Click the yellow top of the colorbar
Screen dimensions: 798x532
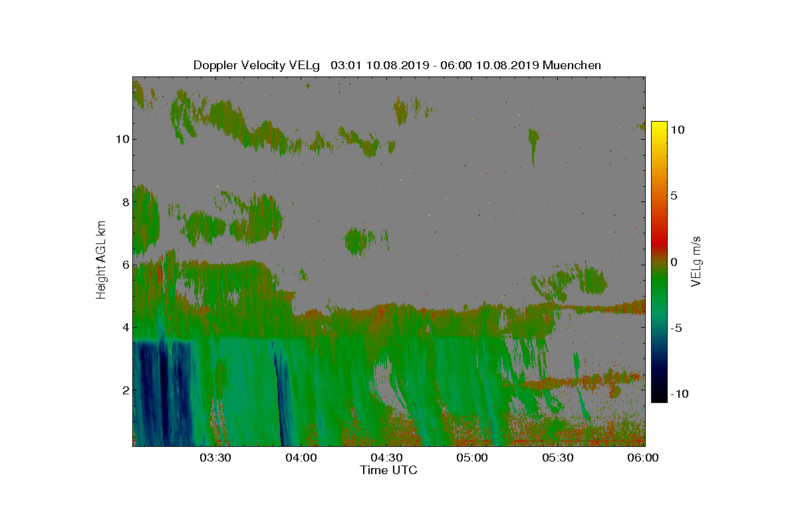point(658,126)
